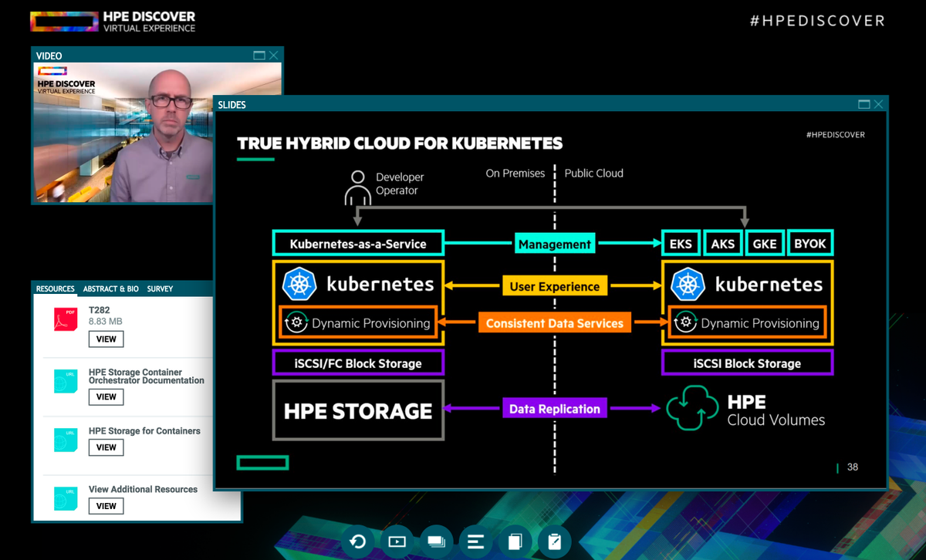Open the agenda list icon in bottom toolbar
The image size is (926, 560).
[475, 541]
